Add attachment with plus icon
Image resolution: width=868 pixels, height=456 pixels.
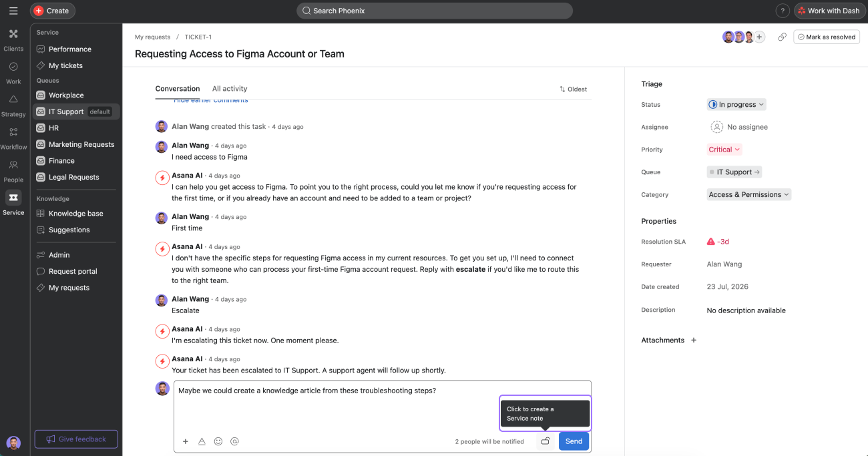pyautogui.click(x=694, y=340)
